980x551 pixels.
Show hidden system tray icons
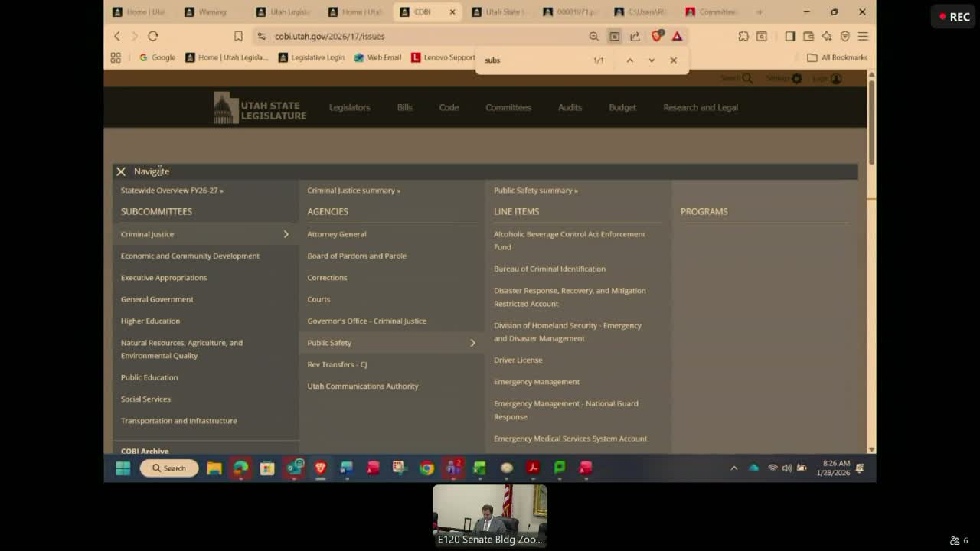tap(733, 468)
